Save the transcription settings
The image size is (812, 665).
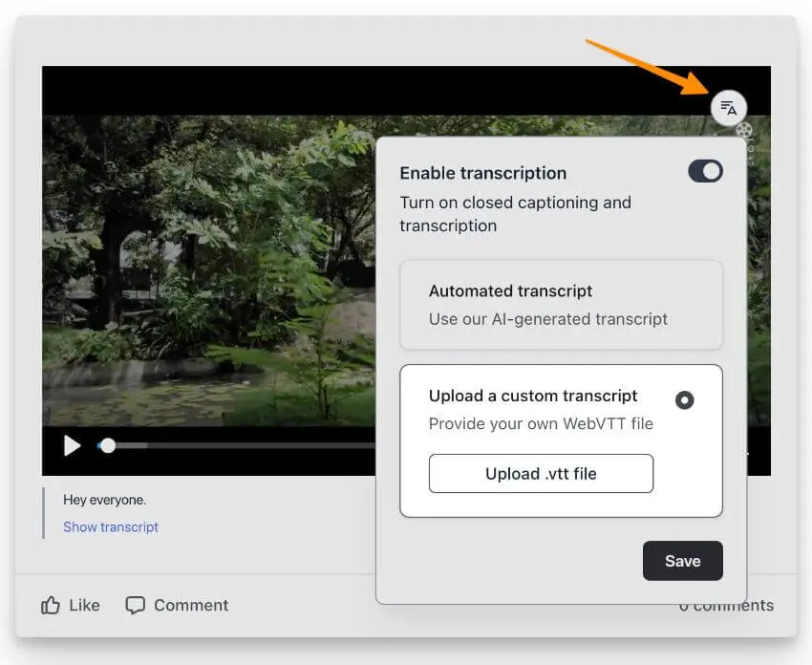click(x=682, y=561)
